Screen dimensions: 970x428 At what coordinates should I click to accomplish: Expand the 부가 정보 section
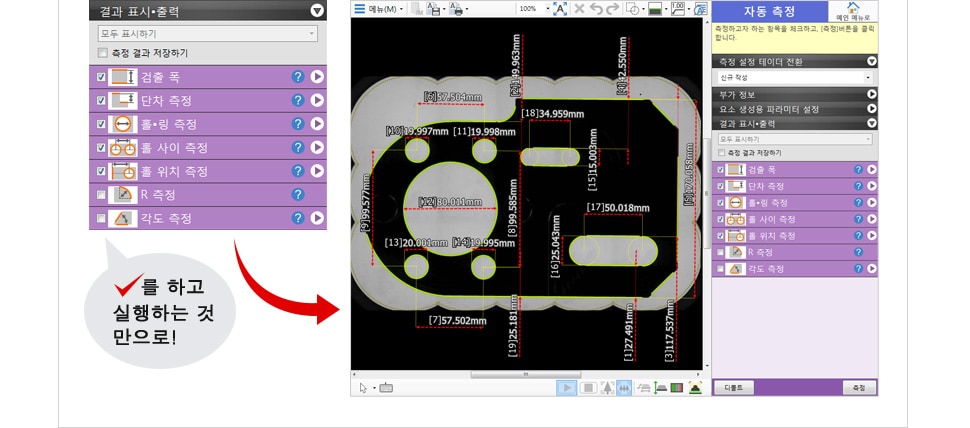click(871, 94)
